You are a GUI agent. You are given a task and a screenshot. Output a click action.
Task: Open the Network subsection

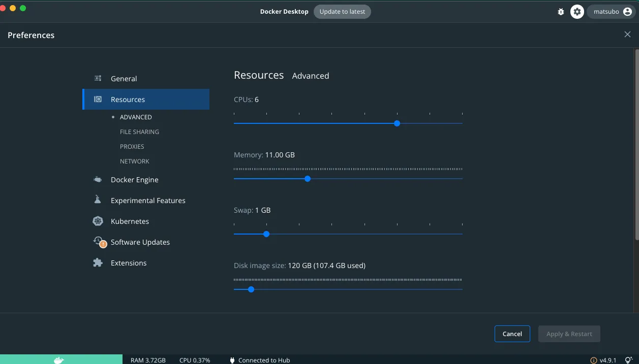[135, 161]
